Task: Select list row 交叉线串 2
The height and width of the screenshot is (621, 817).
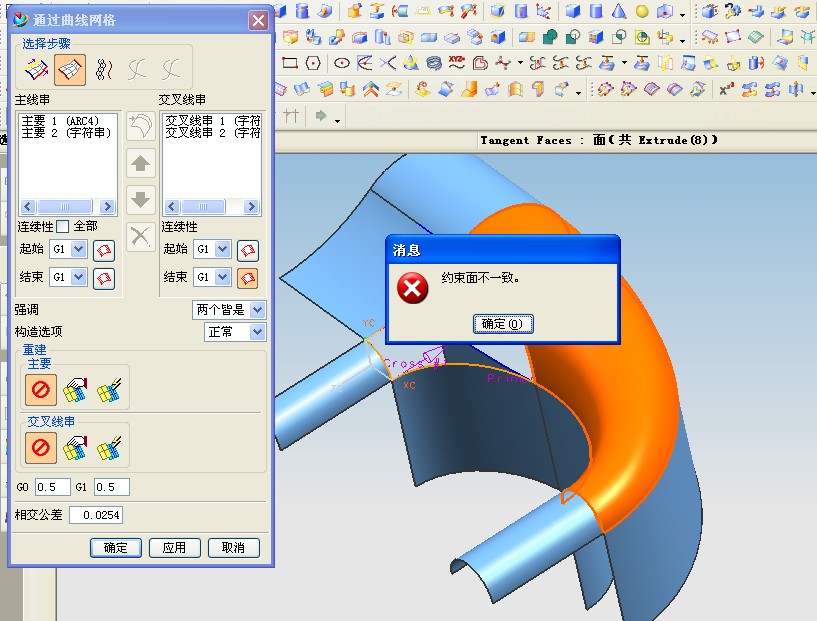Action: (212, 133)
